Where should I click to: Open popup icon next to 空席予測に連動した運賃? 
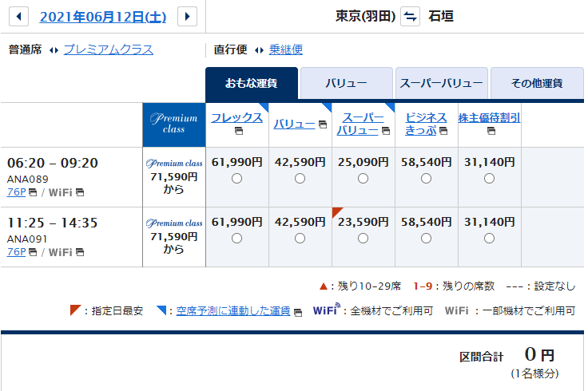click(x=298, y=312)
